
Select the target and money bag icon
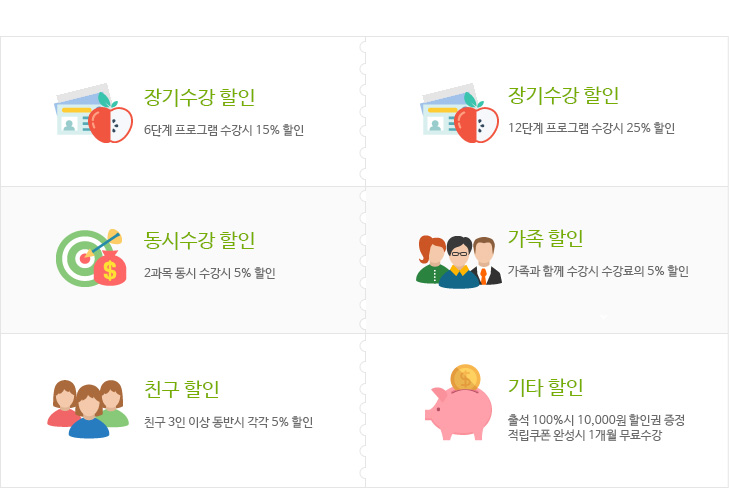click(91, 258)
